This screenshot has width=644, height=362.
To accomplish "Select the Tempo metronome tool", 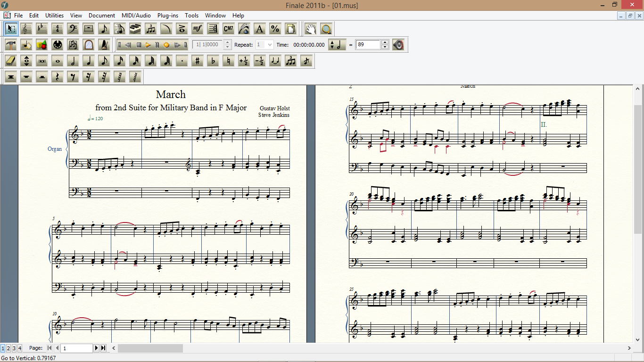I will 104,45.
